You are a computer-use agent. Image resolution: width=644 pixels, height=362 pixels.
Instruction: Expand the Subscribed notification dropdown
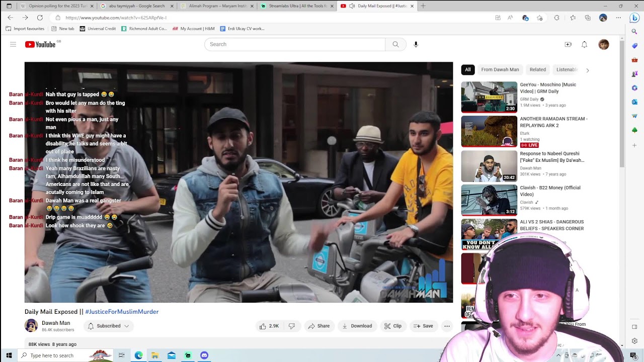coord(108,326)
